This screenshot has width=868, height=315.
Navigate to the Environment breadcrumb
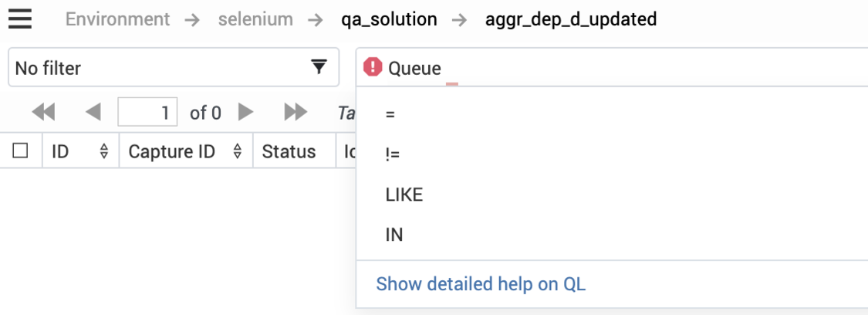[117, 19]
